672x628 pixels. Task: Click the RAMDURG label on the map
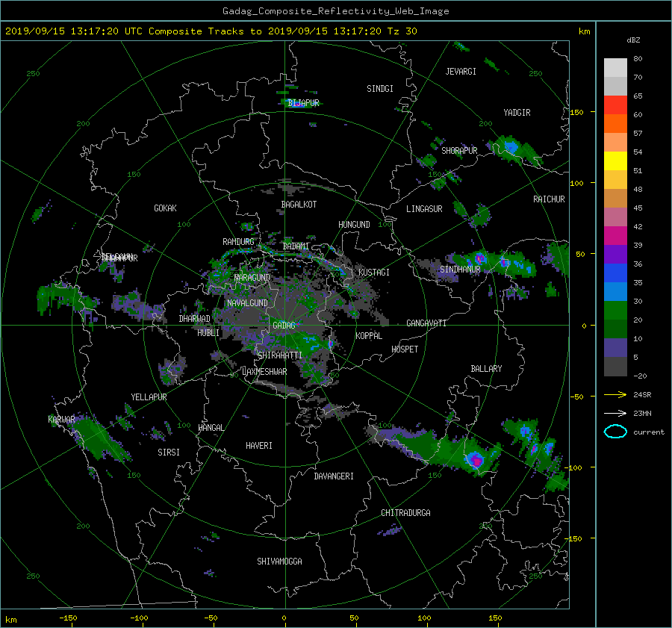pos(238,242)
